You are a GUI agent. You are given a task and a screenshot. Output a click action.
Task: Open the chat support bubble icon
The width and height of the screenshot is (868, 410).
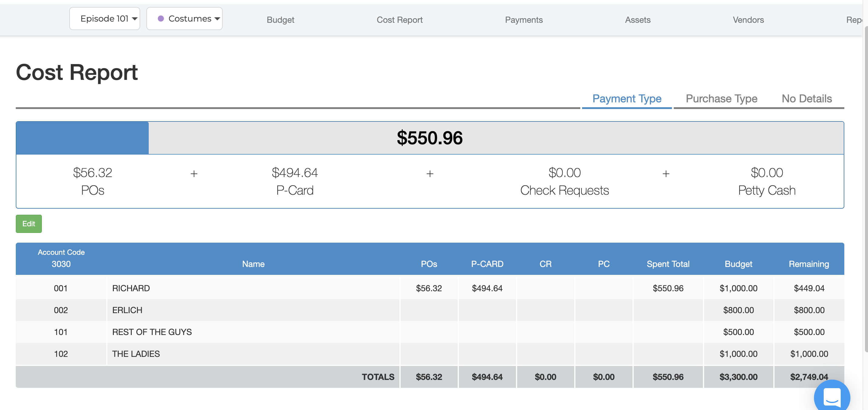[832, 397]
